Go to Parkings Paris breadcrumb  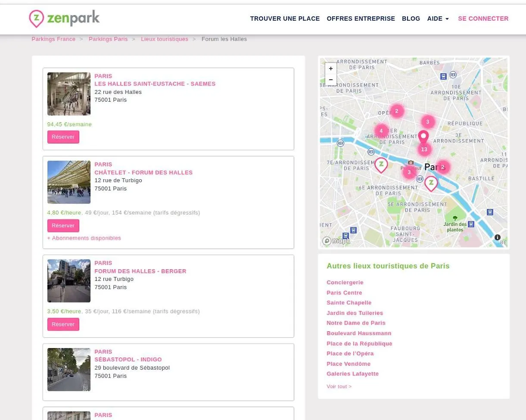coord(108,39)
